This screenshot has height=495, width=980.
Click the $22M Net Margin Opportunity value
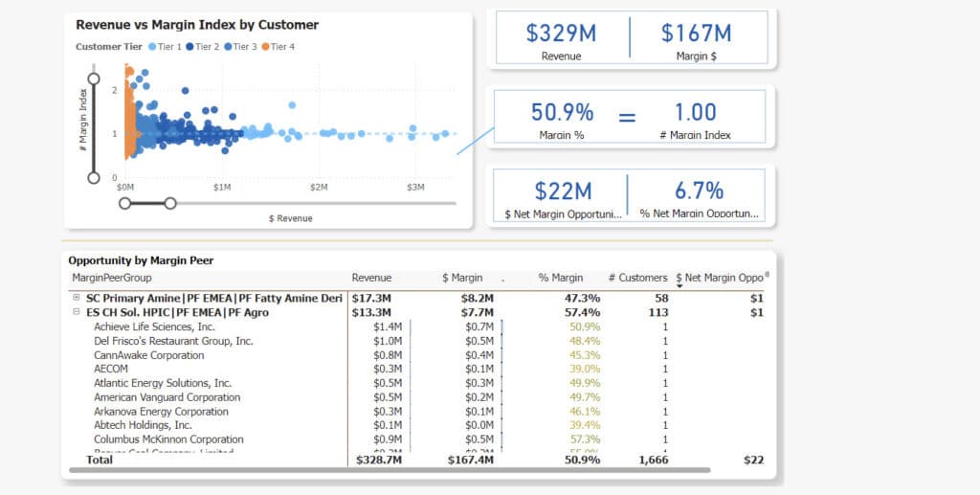point(563,191)
